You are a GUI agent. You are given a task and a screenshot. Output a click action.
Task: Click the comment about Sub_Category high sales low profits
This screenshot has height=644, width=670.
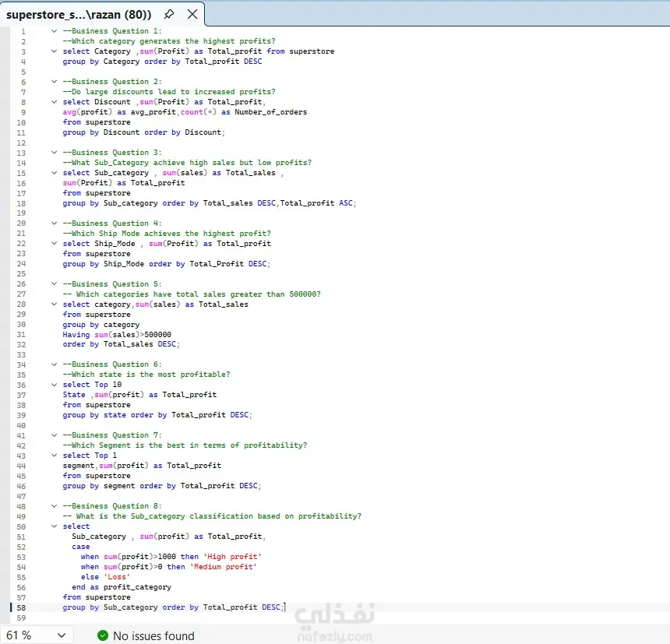(187, 163)
